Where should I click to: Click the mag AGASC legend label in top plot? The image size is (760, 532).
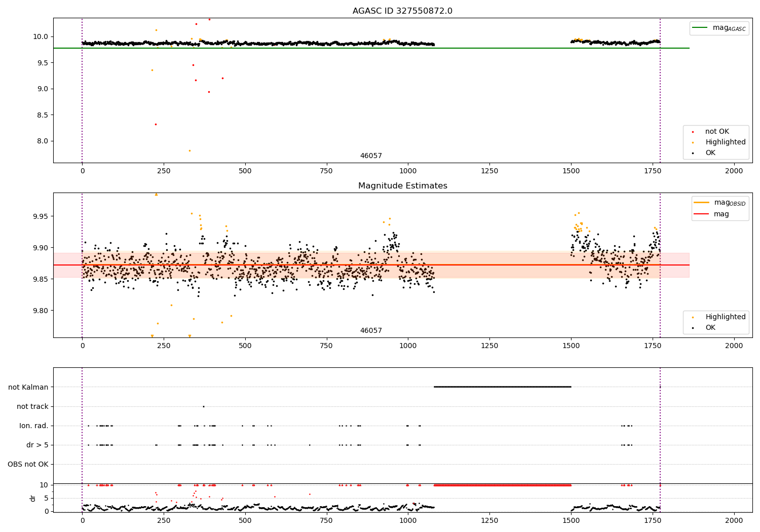point(729,28)
